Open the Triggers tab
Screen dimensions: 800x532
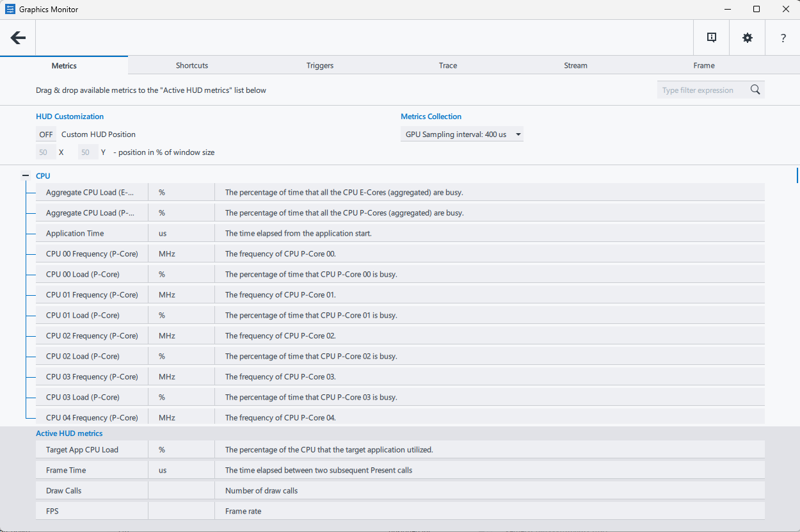[x=320, y=65]
